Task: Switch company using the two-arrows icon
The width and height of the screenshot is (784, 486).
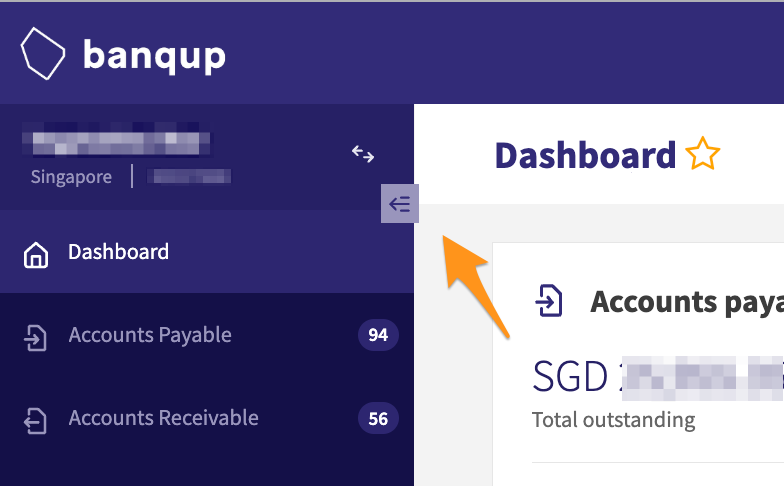Action: point(362,154)
